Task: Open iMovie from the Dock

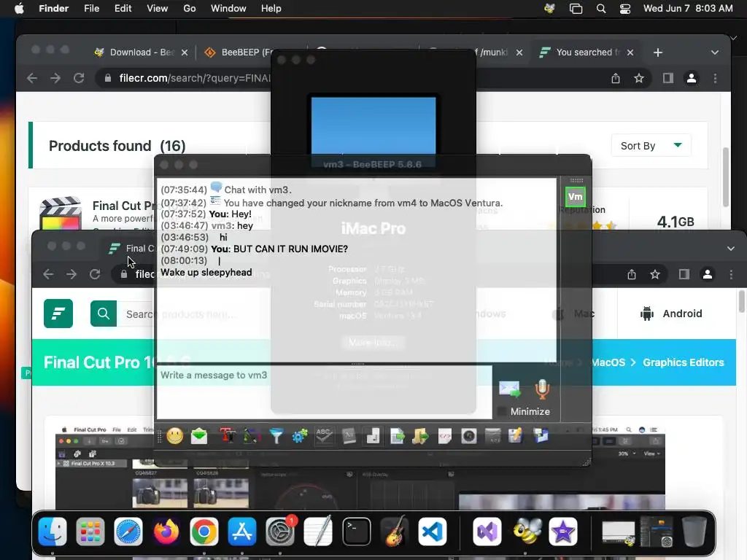Action: pos(562,532)
